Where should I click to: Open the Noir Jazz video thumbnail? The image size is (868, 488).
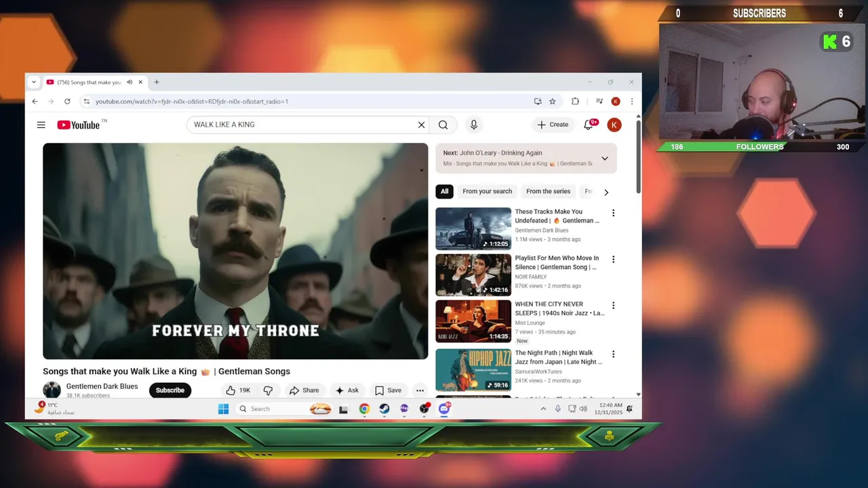pos(473,321)
